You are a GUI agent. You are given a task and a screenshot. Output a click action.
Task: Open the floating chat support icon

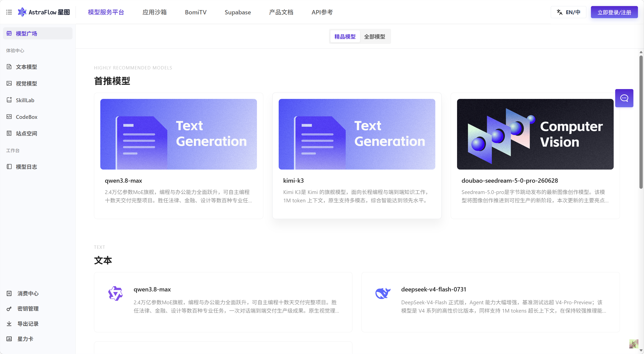tap(624, 98)
